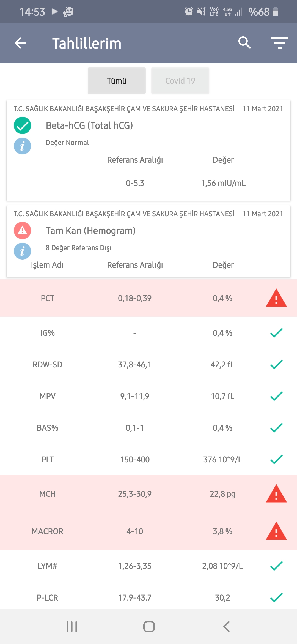
Task: Select the LYM# result row
Action: (148, 566)
